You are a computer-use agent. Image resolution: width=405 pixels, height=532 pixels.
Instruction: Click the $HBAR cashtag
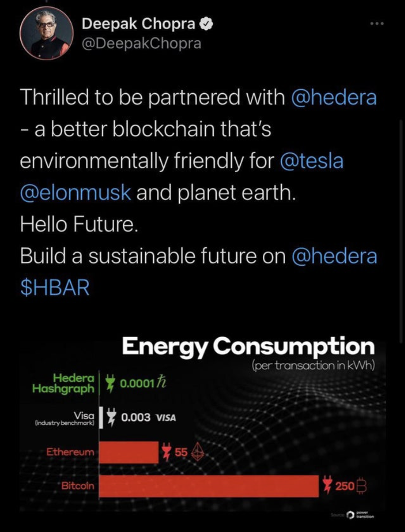point(55,288)
